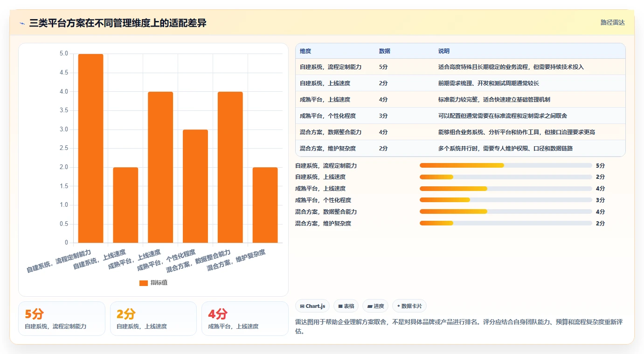Click description 可以配置但通常需要在标准流程和定制需求之间取舍

503,116
